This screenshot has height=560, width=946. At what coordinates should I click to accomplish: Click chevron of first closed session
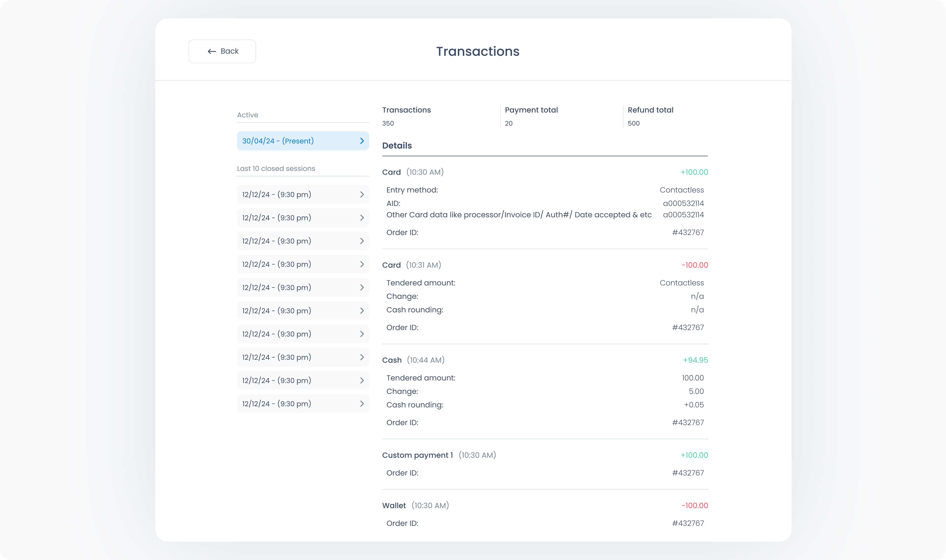pyautogui.click(x=362, y=195)
